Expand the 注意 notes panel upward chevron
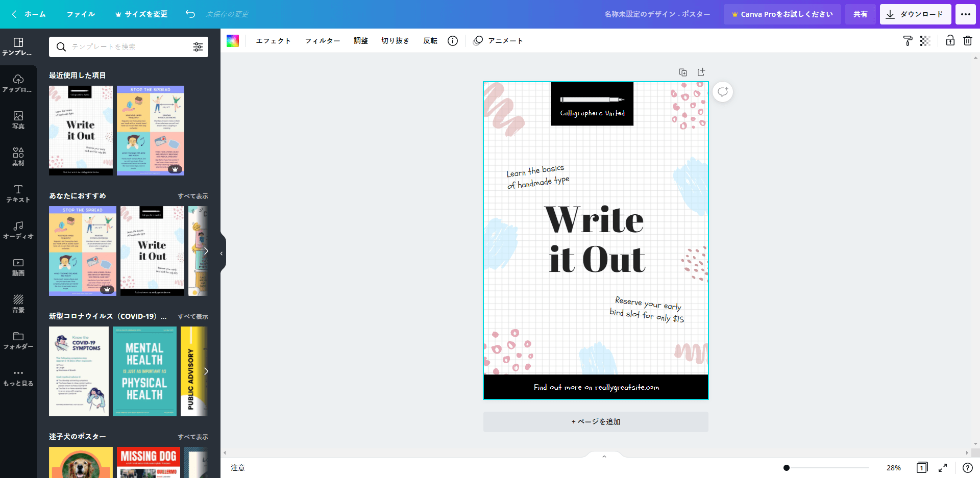Viewport: 980px width, 478px height. click(604, 457)
